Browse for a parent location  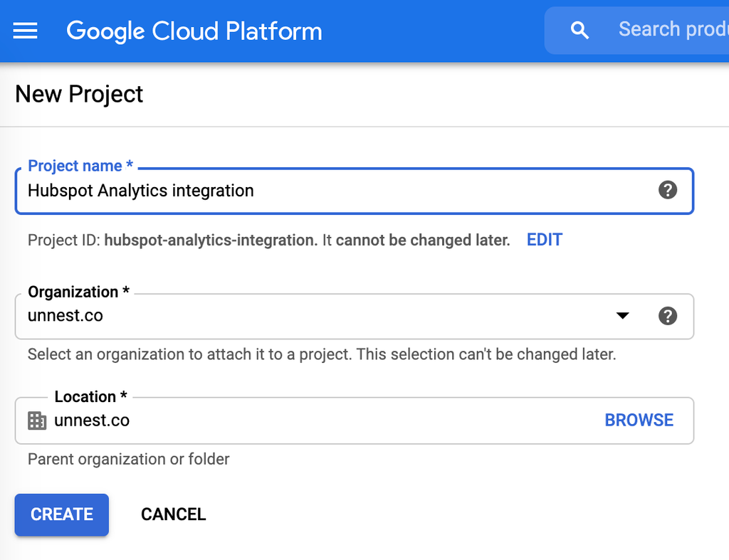(639, 420)
